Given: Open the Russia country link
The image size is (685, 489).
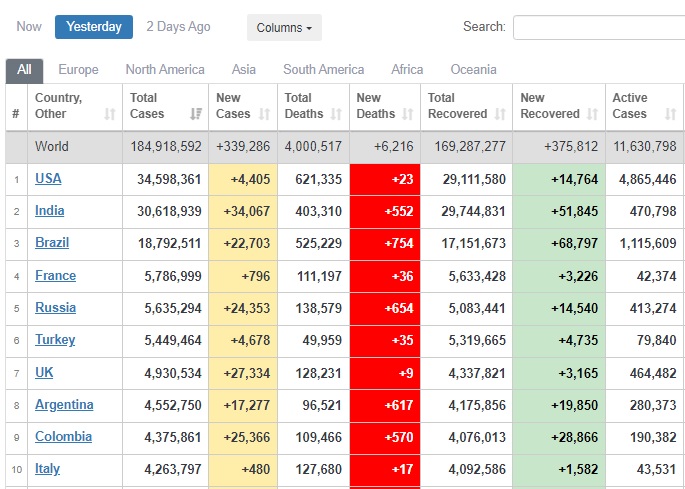Looking at the screenshot, I should (55, 308).
